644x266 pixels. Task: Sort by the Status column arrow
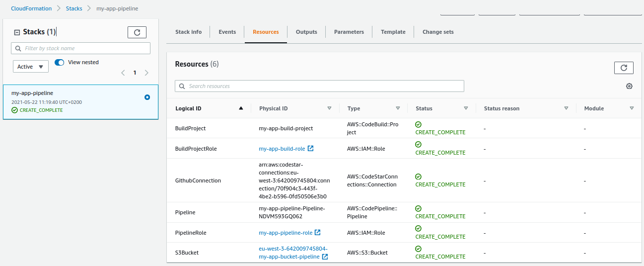click(465, 108)
